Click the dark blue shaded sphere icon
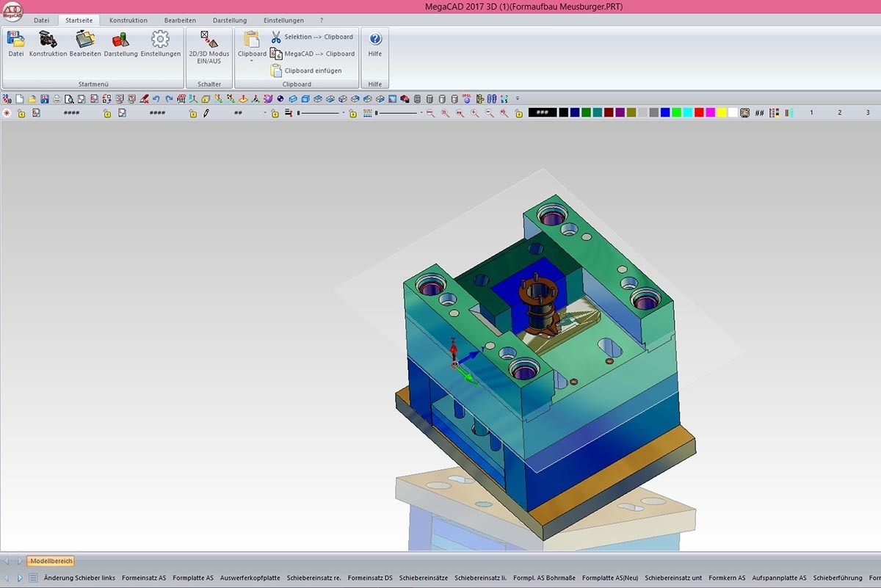 pos(280,98)
